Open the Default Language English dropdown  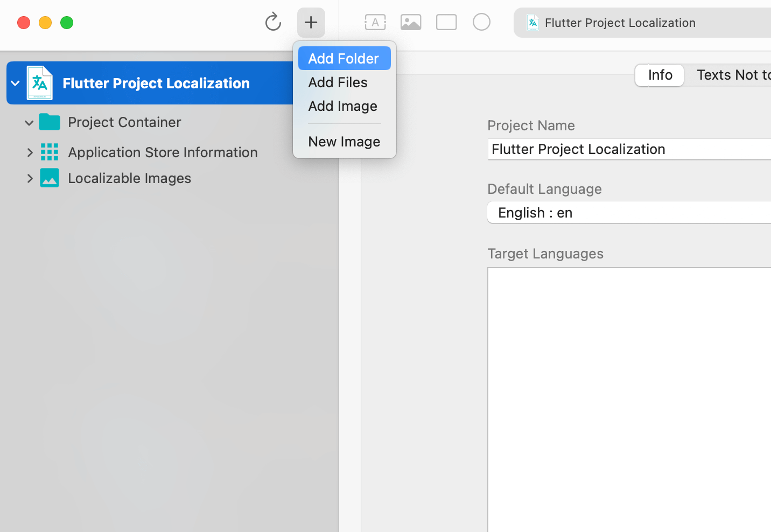click(x=629, y=213)
